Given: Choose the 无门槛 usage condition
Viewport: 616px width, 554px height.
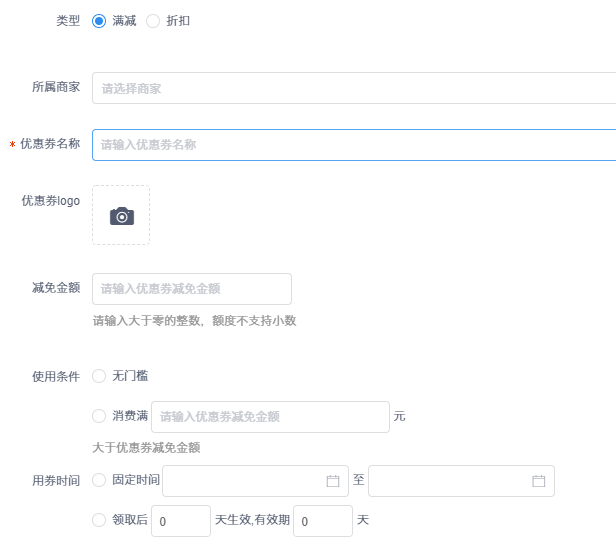Looking at the screenshot, I should [x=99, y=376].
